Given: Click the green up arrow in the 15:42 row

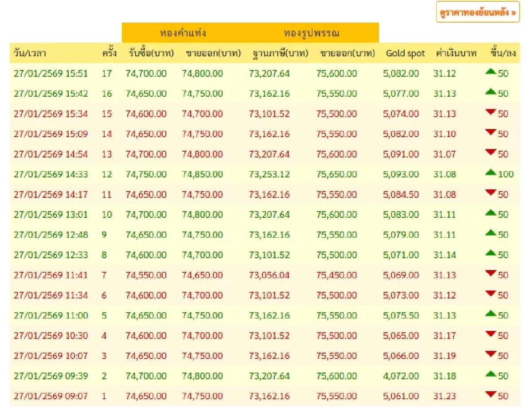Looking at the screenshot, I should [491, 92].
